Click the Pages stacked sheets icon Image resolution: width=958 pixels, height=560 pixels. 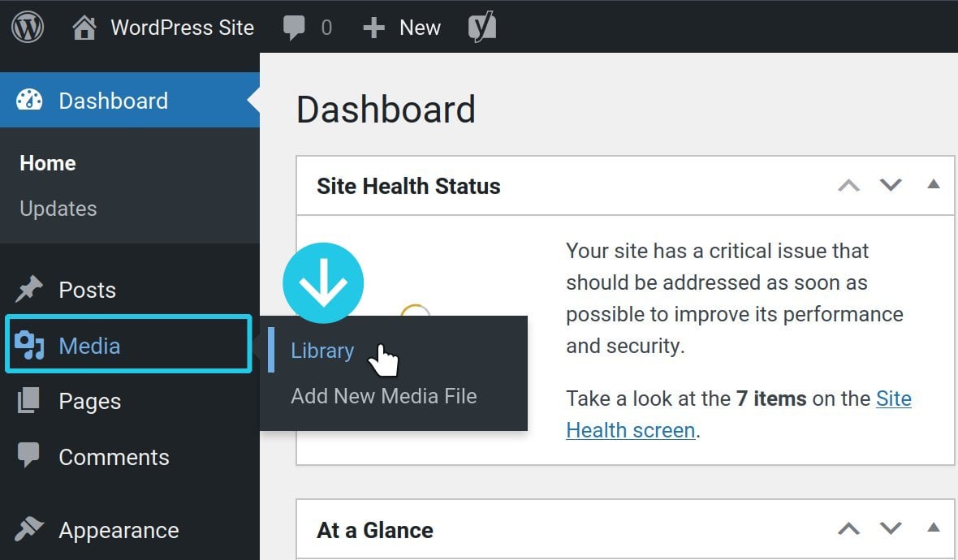point(30,401)
